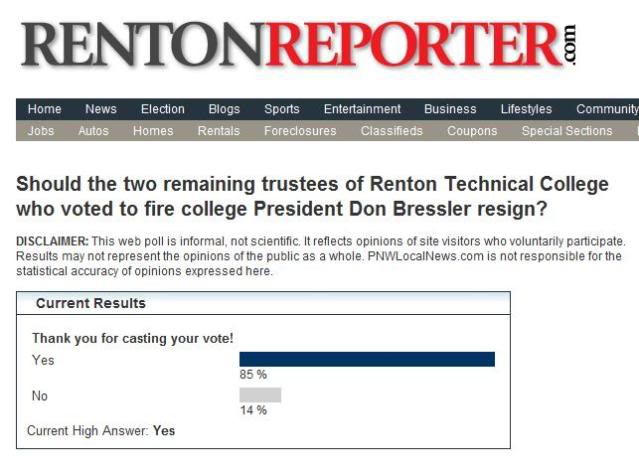Open the Jobs listings link

tap(41, 131)
